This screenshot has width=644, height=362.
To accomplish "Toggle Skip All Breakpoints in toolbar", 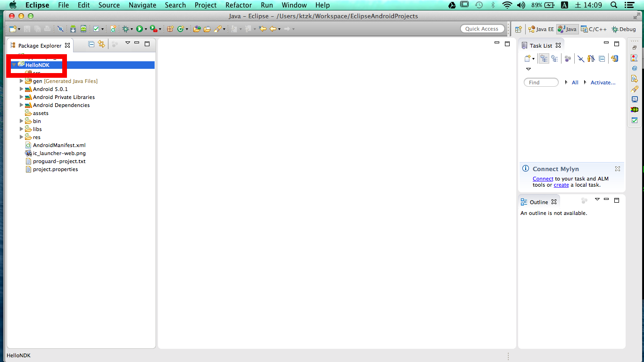I will [x=60, y=29].
